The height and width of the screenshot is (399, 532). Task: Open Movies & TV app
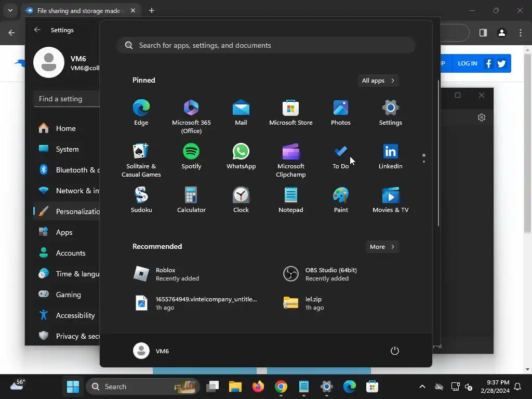[x=391, y=200]
